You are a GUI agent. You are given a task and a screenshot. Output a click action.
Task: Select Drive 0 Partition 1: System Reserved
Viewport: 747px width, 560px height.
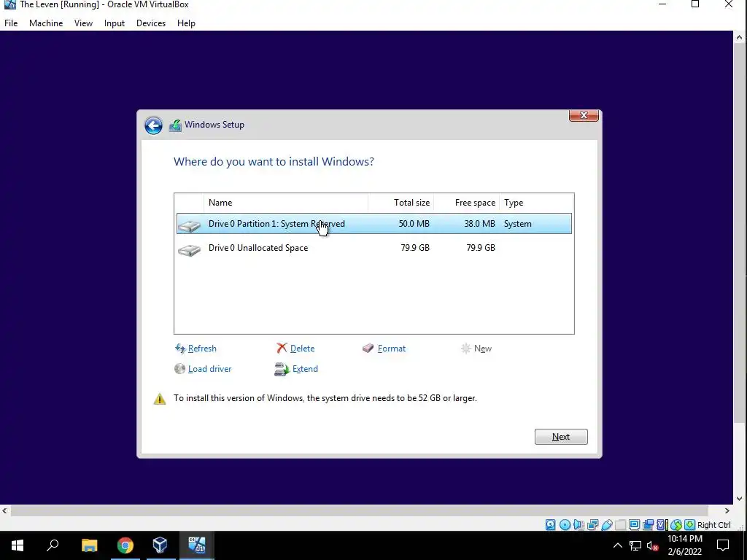374,224
